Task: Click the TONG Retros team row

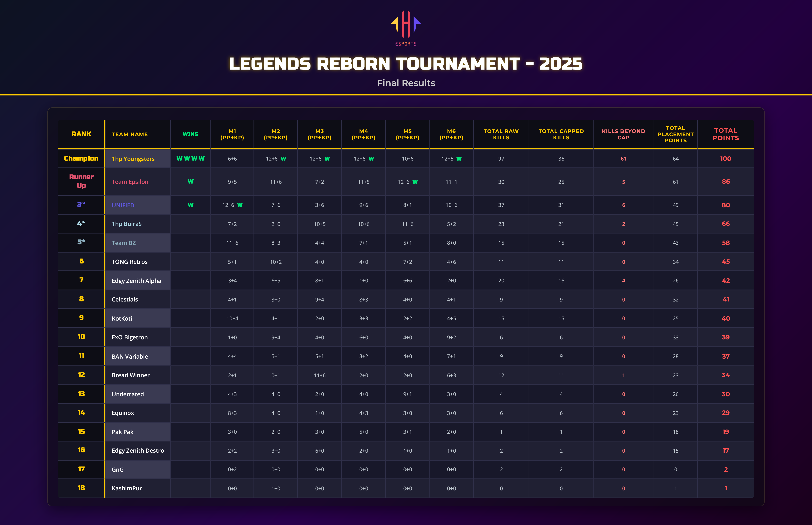Action: click(x=130, y=262)
